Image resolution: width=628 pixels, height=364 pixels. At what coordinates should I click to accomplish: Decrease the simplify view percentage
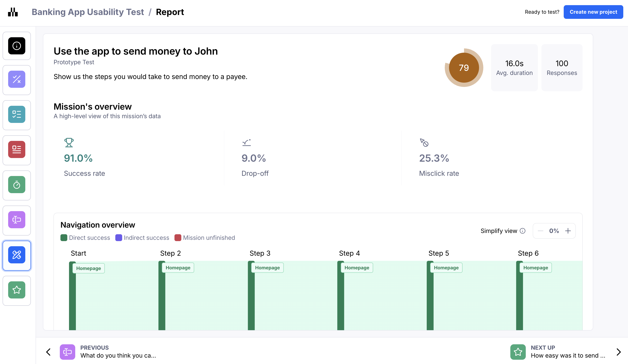coord(540,231)
